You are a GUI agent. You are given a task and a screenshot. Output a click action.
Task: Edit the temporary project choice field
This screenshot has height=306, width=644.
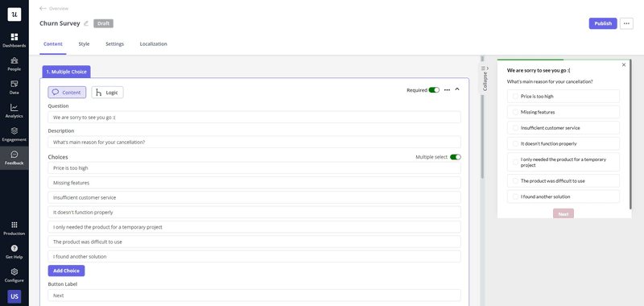(x=254, y=227)
